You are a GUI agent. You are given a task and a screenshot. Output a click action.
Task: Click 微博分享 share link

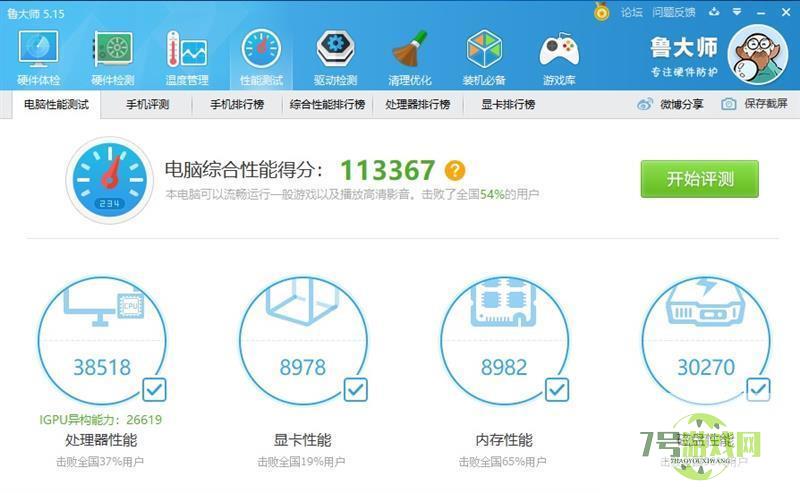(x=682, y=105)
